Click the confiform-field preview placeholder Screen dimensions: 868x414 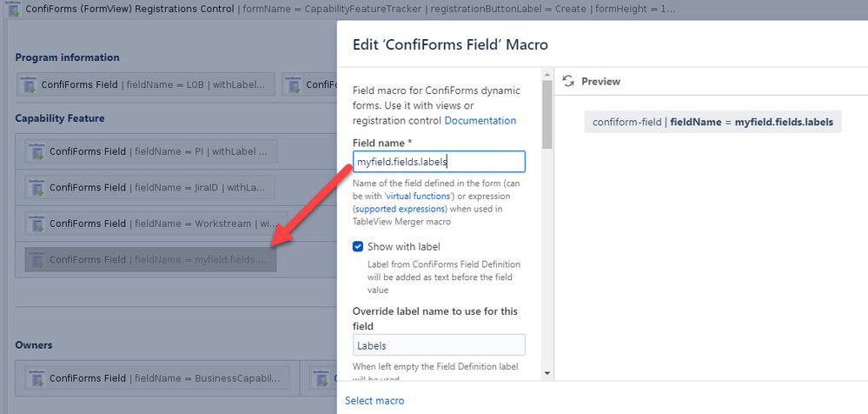[713, 122]
